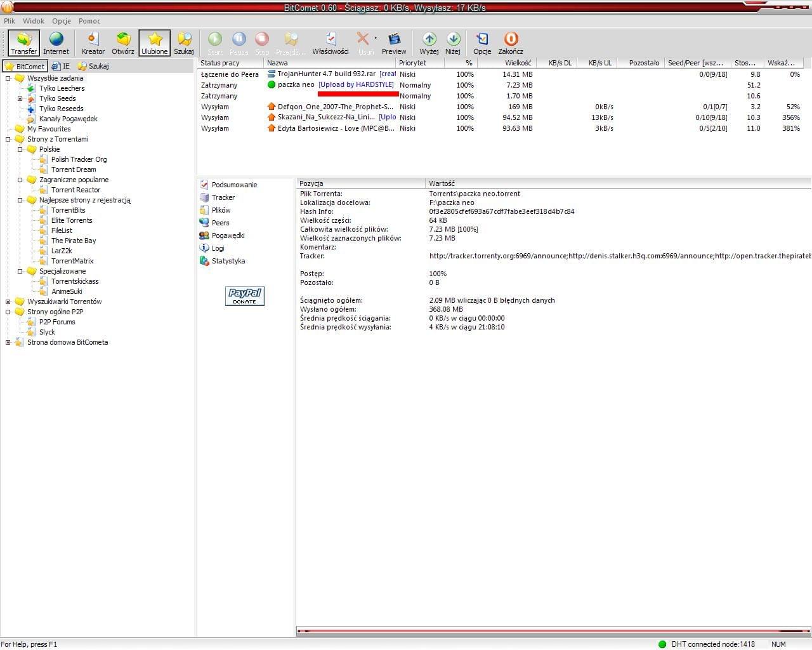Sort by the Priorytet column header

420,63
